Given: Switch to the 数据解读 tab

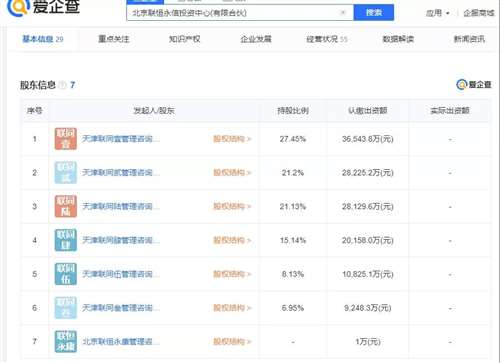Looking at the screenshot, I should click(398, 39).
